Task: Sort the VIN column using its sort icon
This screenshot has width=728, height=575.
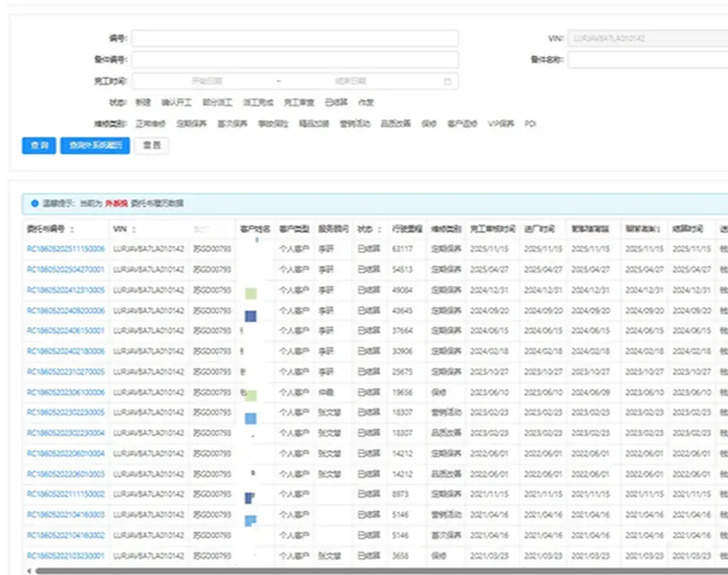Action: click(x=135, y=230)
